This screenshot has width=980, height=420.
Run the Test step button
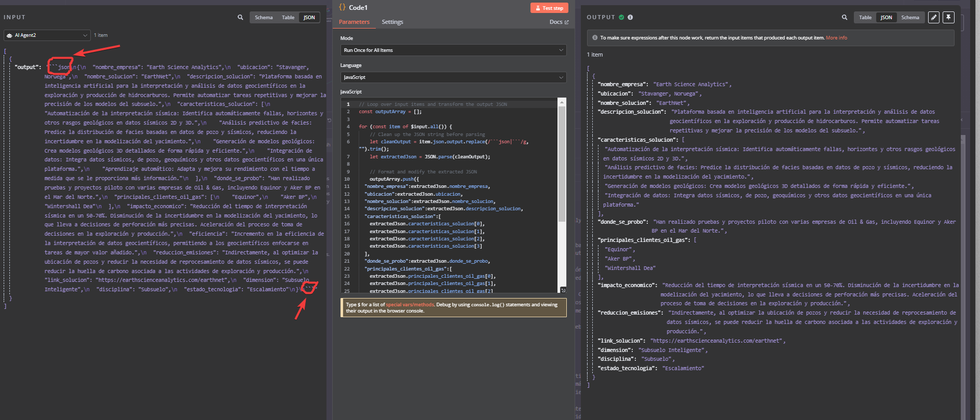549,8
